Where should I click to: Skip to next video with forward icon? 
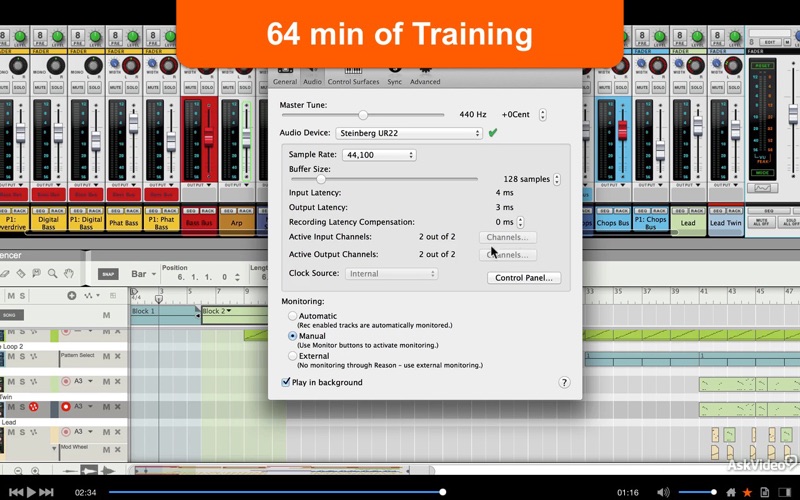click(x=46, y=492)
